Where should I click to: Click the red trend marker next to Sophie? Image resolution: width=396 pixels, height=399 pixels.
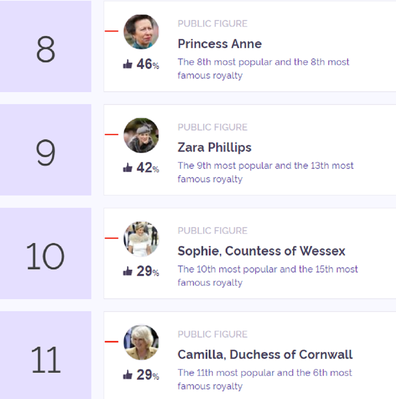112,238
